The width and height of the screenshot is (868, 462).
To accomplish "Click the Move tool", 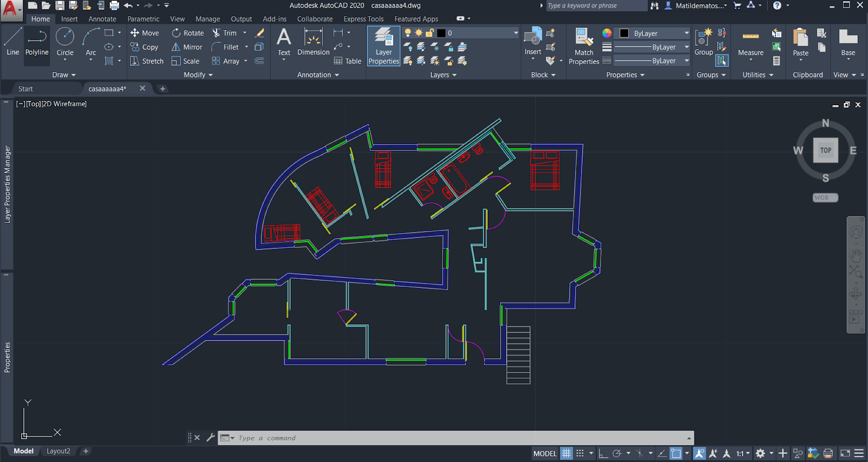I will [x=144, y=33].
